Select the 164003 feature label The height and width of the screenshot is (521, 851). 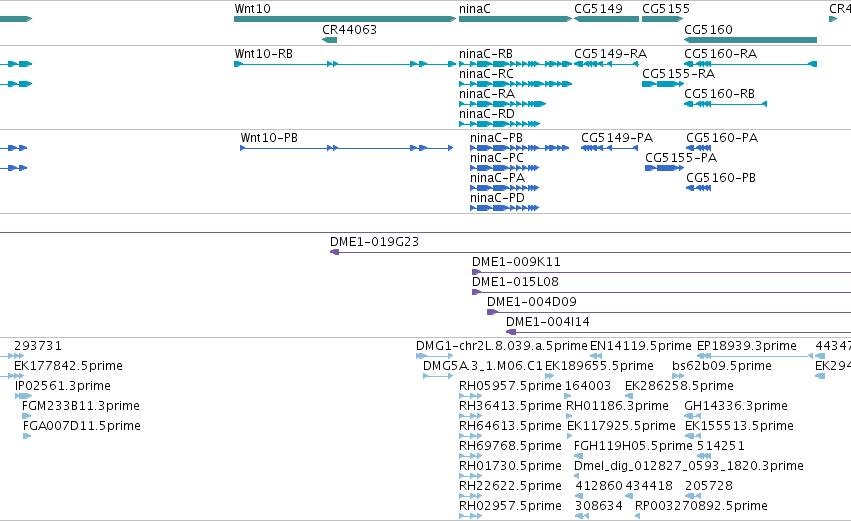[x=588, y=386]
